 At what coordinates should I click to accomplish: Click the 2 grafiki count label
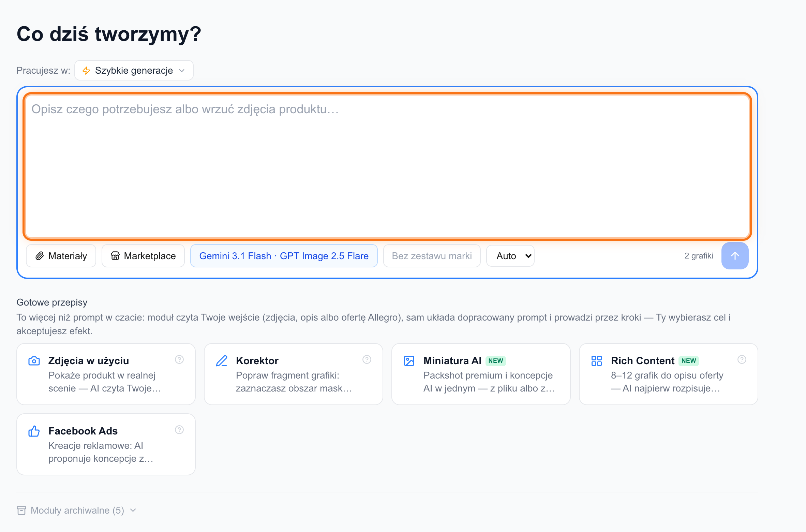click(699, 256)
